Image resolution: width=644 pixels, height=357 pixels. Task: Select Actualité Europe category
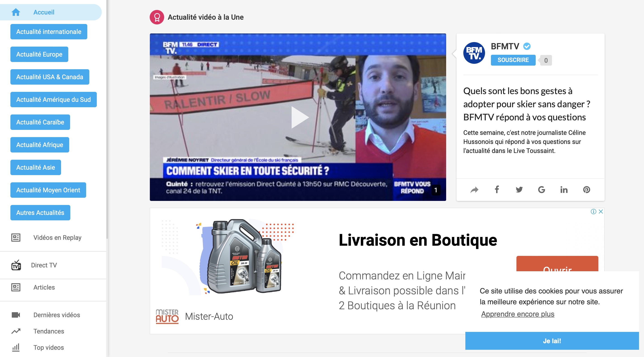coord(39,54)
